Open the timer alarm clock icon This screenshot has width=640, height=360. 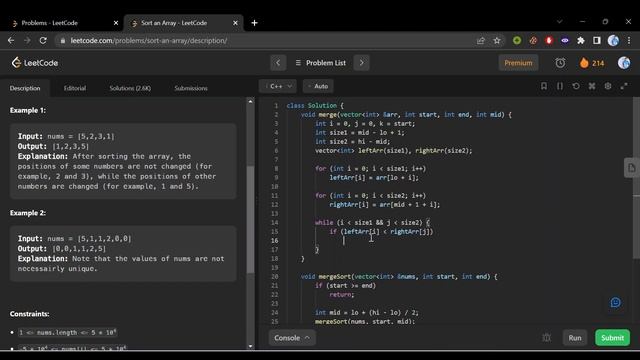tap(560, 63)
